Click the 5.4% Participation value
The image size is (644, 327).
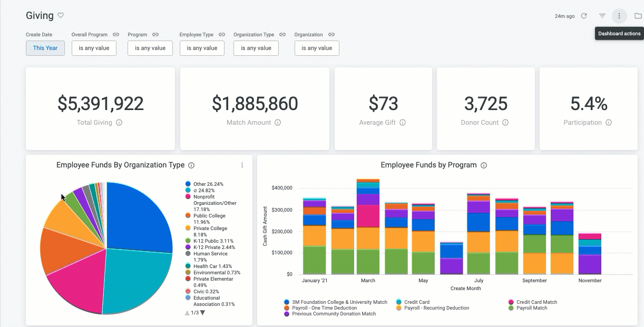pos(589,103)
